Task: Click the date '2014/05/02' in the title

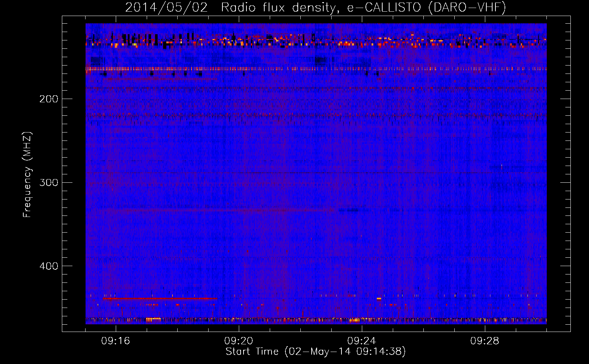Action: pyautogui.click(x=166, y=8)
